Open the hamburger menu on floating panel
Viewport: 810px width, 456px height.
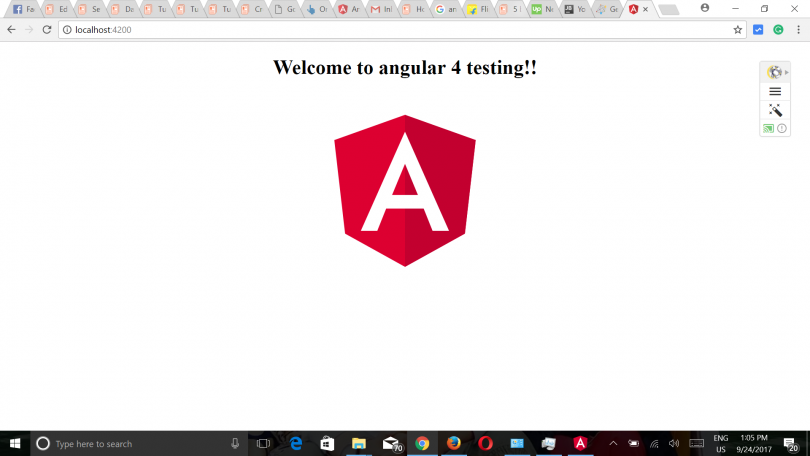tap(775, 91)
